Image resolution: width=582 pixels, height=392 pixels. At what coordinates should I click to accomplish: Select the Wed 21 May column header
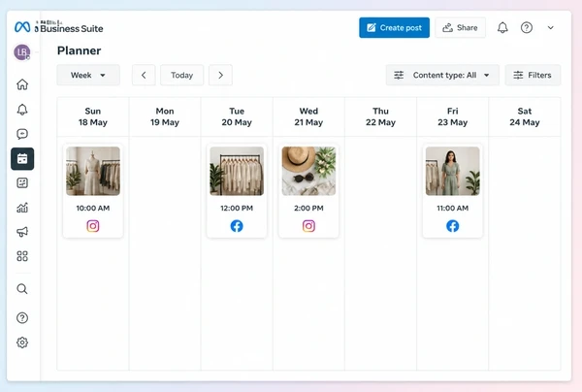click(308, 116)
